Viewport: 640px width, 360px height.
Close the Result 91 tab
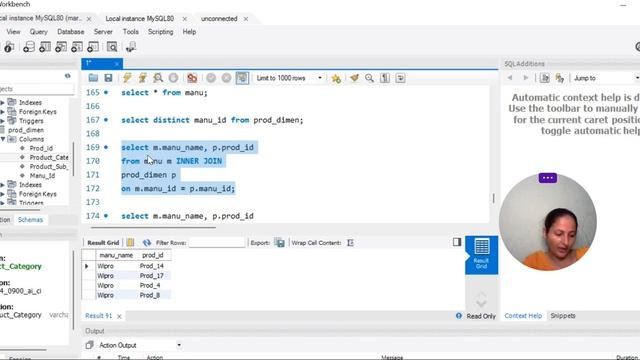coord(119,316)
